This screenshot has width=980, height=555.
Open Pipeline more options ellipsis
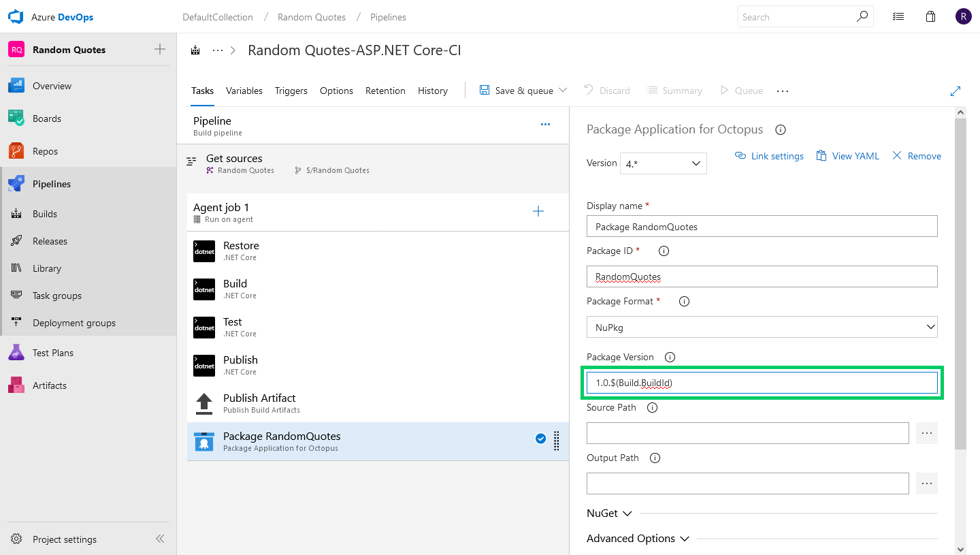(545, 125)
